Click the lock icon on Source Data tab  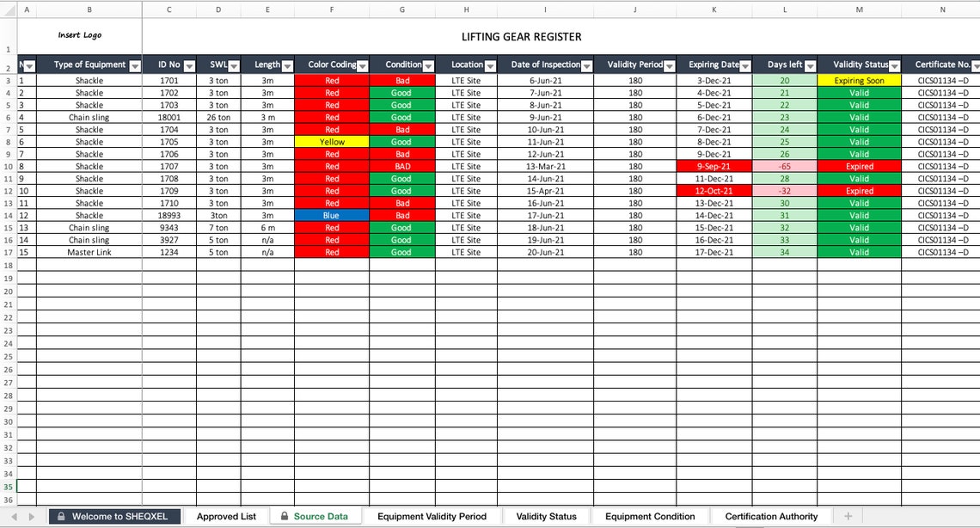point(284,516)
